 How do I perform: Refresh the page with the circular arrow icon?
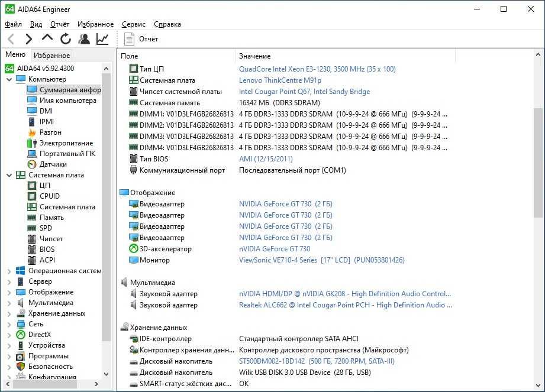click(65, 39)
